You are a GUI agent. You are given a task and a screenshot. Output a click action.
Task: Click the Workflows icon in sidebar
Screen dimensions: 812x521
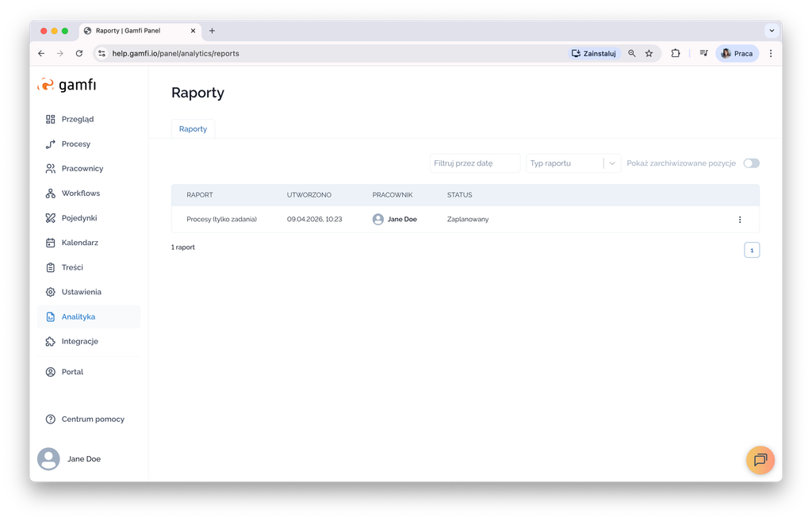pos(51,193)
